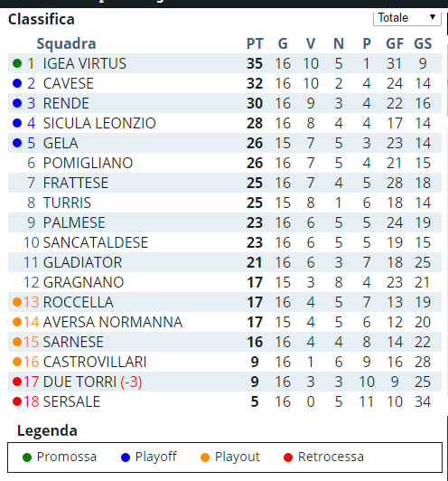This screenshot has width=448, height=481.
Task: Click the GF column header
Action: pyautogui.click(x=395, y=43)
